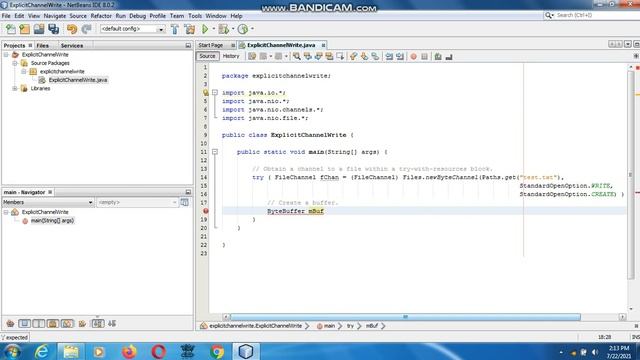640x360 pixels.
Task: Select ExplicitChannelWrite.java in Projects tree
Action: [x=78, y=80]
